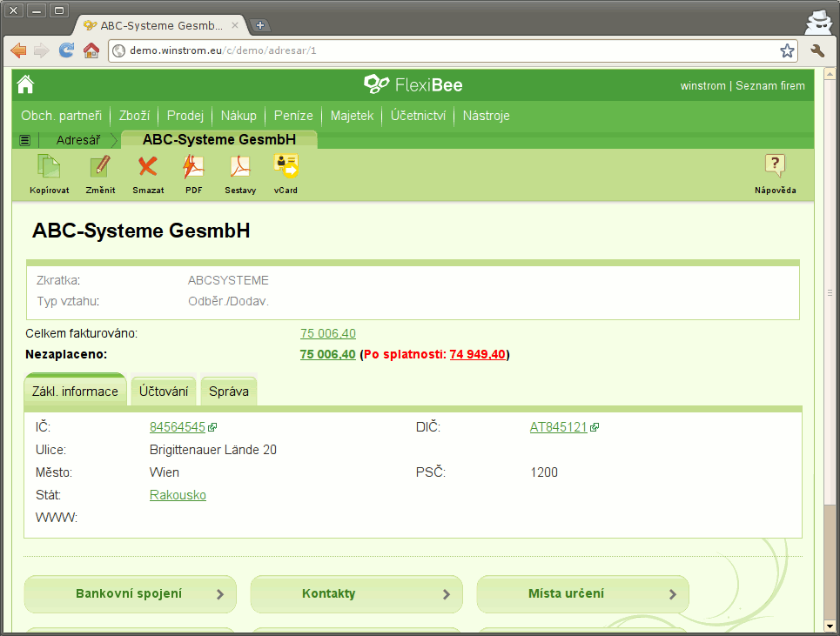The image size is (840, 636).
Task: Click overdue amount 74 949,40
Action: click(477, 354)
